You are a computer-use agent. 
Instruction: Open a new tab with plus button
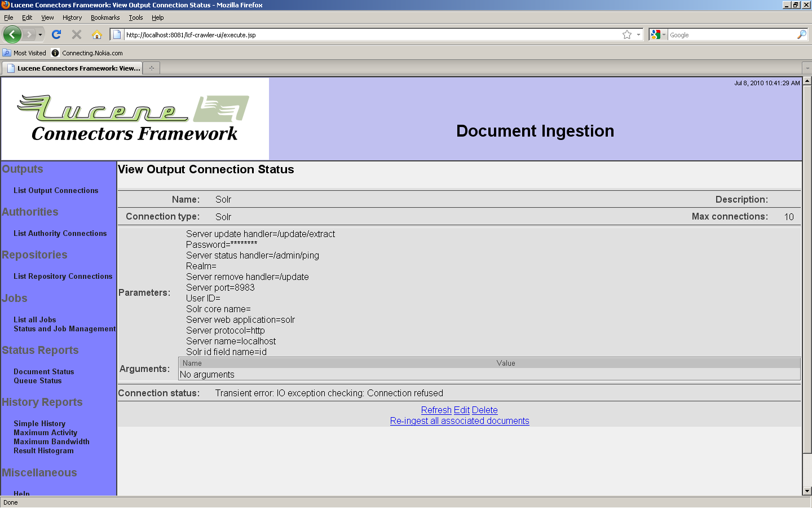pos(151,68)
